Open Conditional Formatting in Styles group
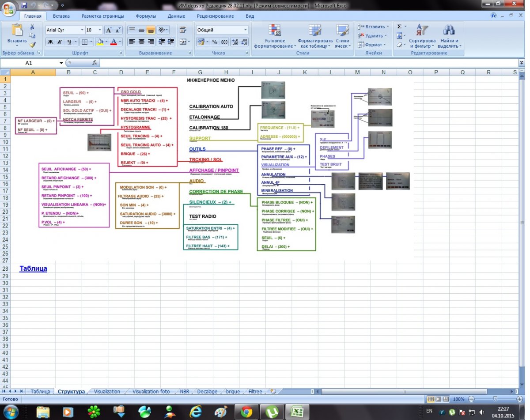The height and width of the screenshot is (420, 530). [275, 36]
